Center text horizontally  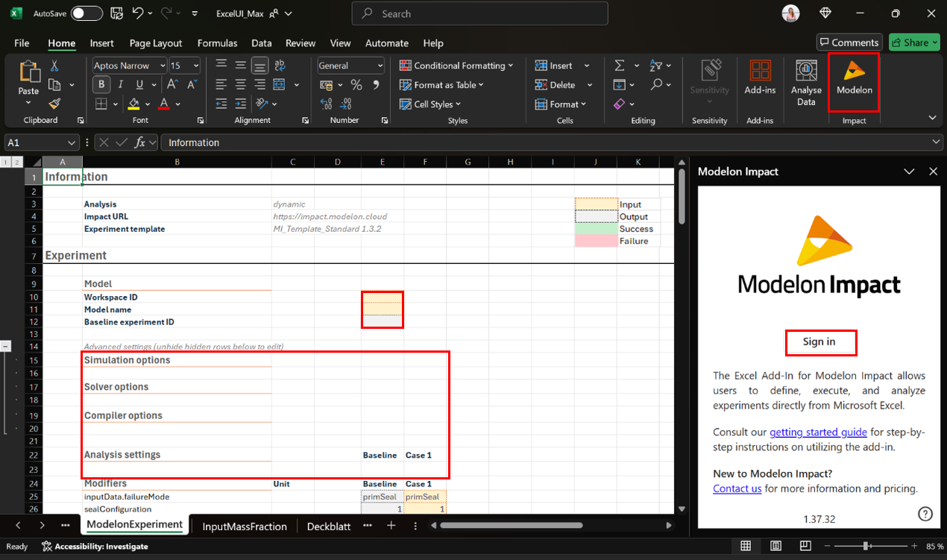240,84
